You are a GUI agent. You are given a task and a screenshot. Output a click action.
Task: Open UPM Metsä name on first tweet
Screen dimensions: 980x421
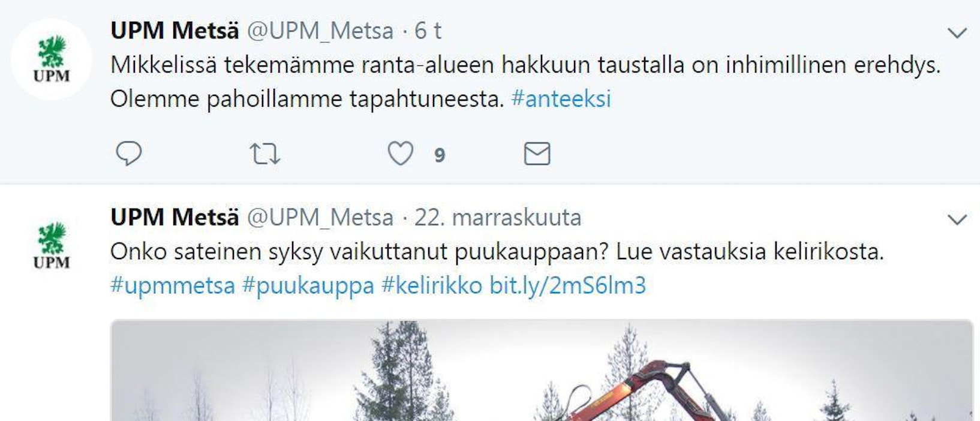click(x=175, y=31)
